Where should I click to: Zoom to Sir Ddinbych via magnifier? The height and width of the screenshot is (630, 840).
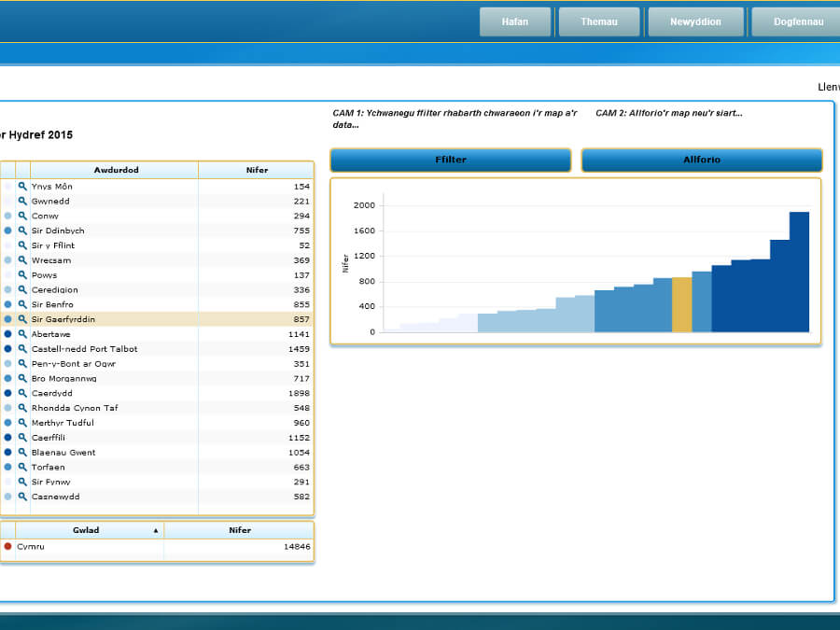22,231
